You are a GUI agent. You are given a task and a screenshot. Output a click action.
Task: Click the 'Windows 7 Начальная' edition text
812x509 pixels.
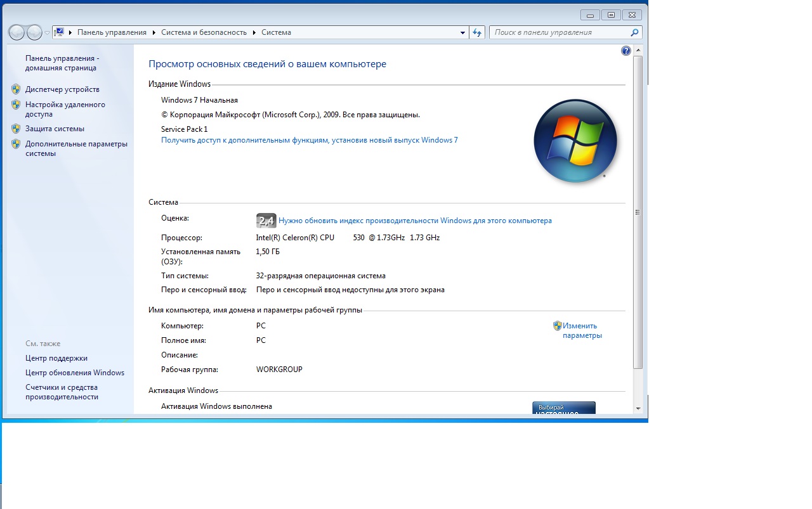[x=199, y=100]
